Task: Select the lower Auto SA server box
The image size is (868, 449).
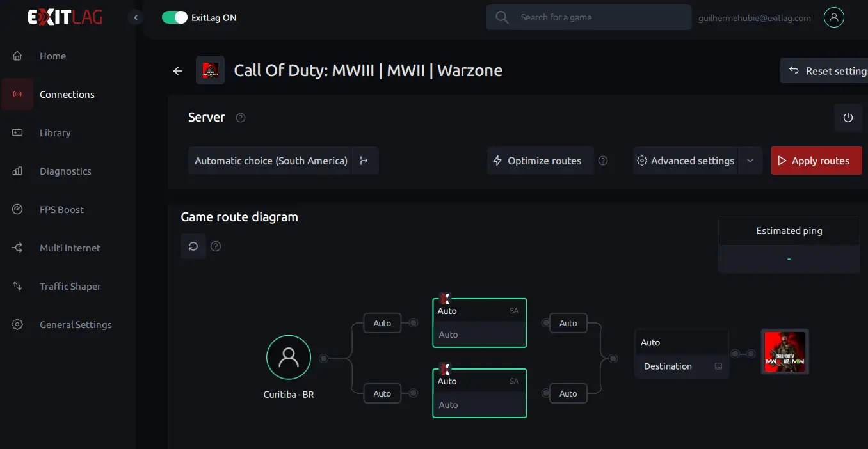Action: (479, 393)
